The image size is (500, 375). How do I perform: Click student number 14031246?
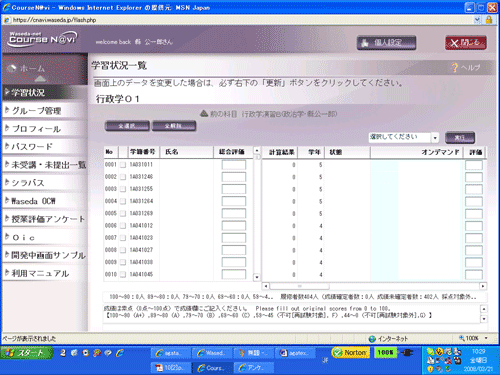pyautogui.click(x=141, y=177)
